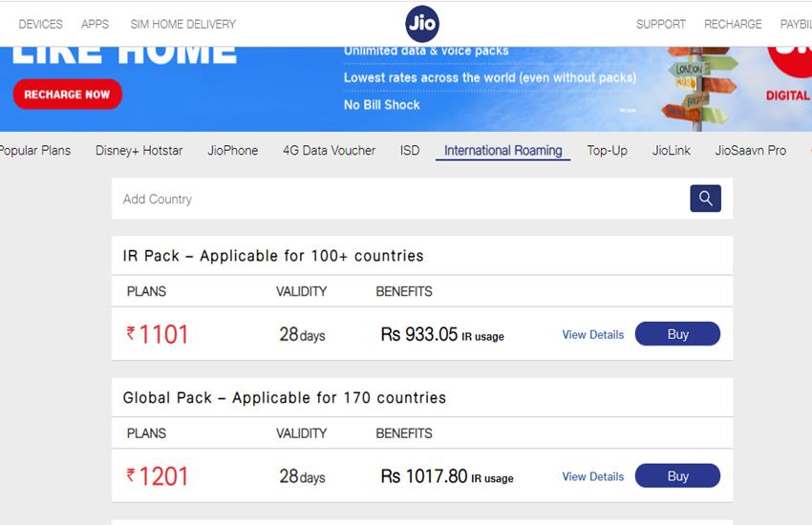Open the RECHARGE menu

tap(733, 24)
